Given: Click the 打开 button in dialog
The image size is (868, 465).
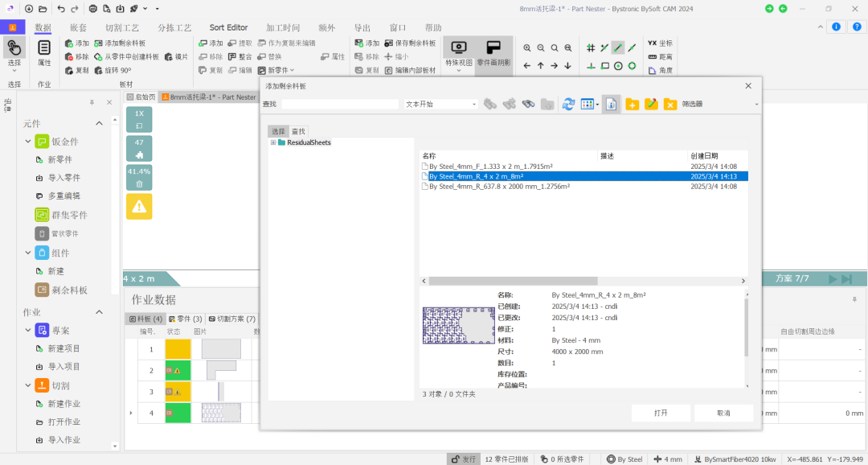Looking at the screenshot, I should click(x=660, y=413).
